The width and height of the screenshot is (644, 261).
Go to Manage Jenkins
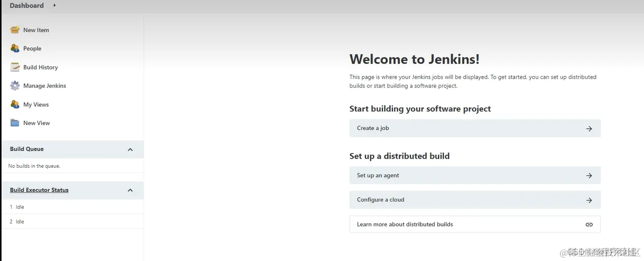45,86
